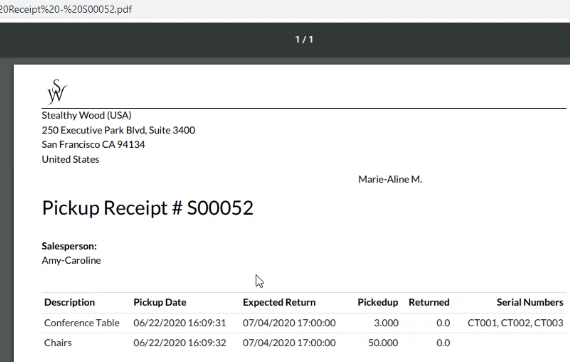Click the Returned column header
The height and width of the screenshot is (362, 570).
click(x=429, y=302)
